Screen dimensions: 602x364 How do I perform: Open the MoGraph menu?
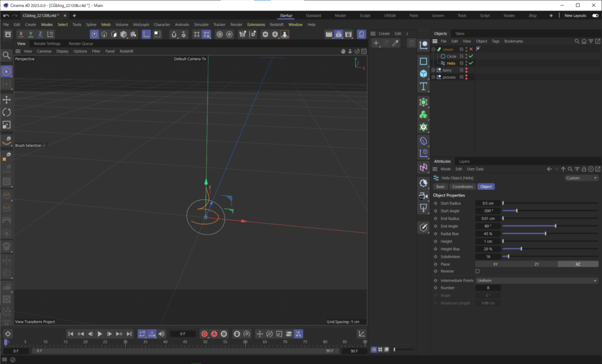141,25
